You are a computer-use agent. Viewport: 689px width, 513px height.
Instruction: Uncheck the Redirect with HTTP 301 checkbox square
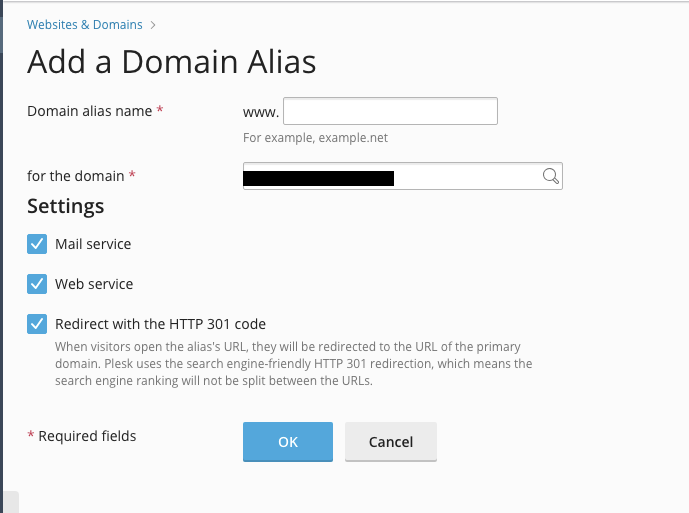coord(37,324)
